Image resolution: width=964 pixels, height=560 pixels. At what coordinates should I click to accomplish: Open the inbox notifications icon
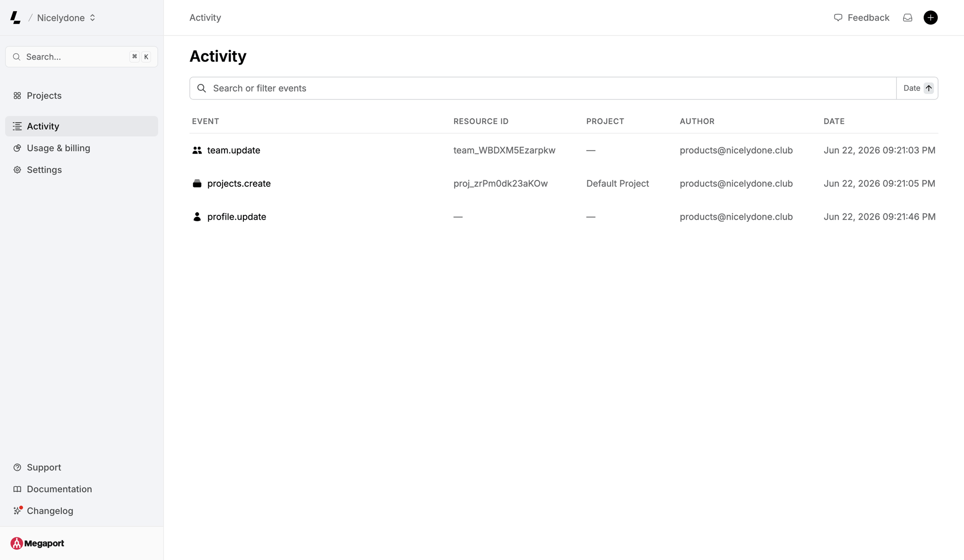(908, 18)
